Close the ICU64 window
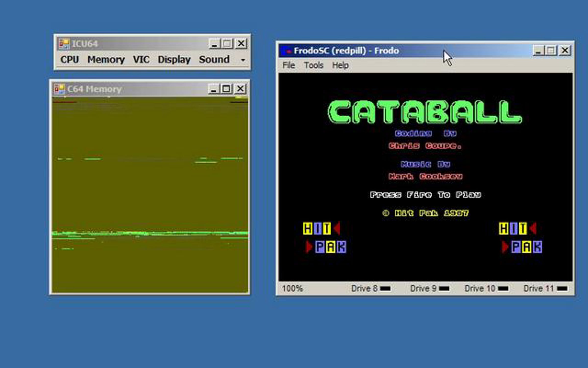Image resolution: width=588 pixels, height=368 pixels. [241, 44]
